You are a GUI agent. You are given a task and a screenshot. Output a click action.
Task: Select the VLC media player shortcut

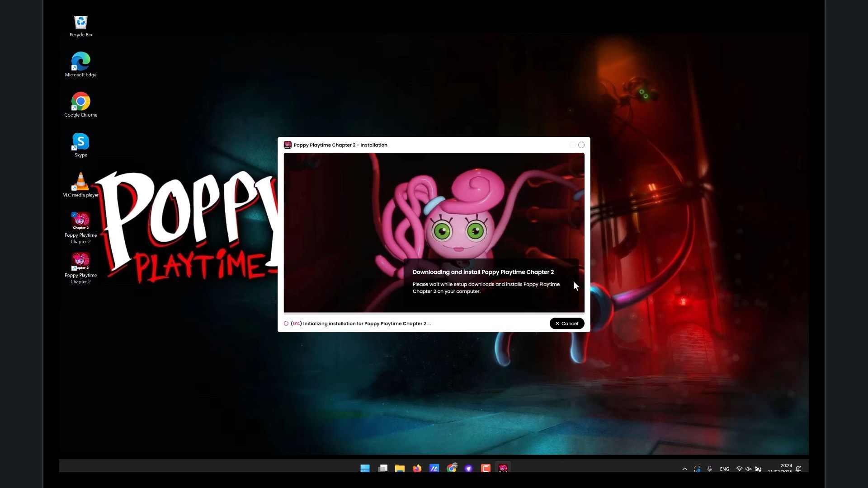[80, 185]
